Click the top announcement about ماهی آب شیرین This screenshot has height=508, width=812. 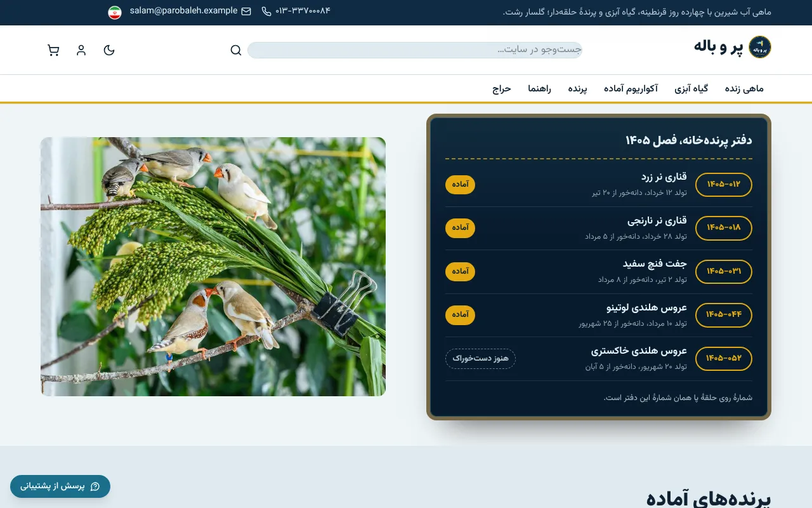(637, 12)
